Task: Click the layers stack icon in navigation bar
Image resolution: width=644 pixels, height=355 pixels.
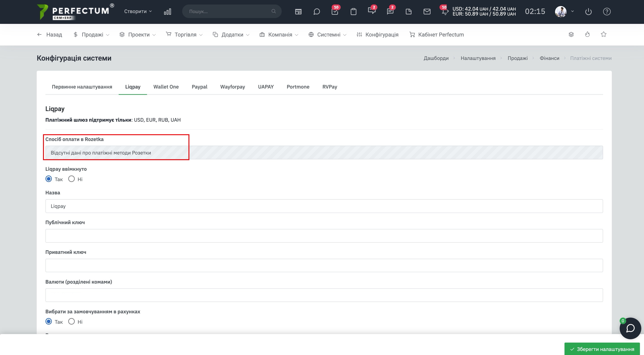Action: click(571, 34)
